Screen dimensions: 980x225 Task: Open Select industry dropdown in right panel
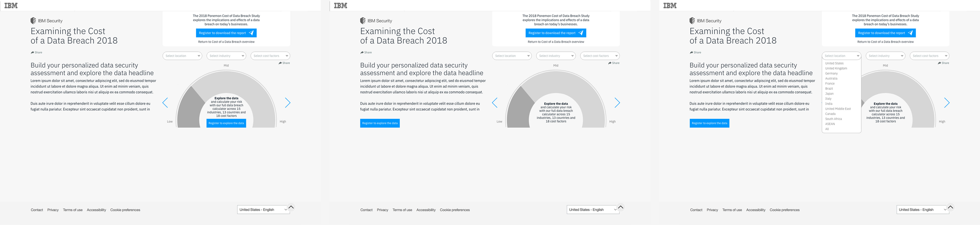(885, 56)
